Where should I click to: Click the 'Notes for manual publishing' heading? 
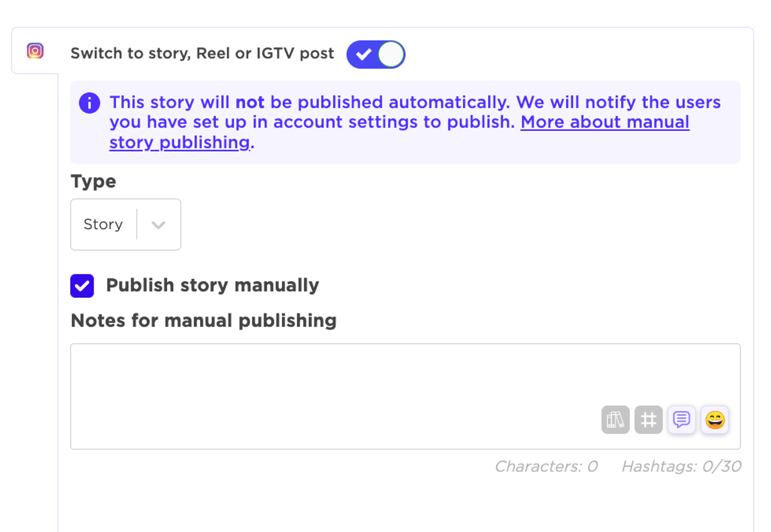pyautogui.click(x=204, y=321)
